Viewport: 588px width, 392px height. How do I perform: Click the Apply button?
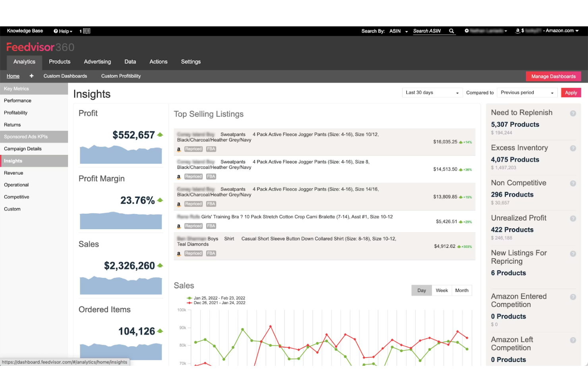571,92
